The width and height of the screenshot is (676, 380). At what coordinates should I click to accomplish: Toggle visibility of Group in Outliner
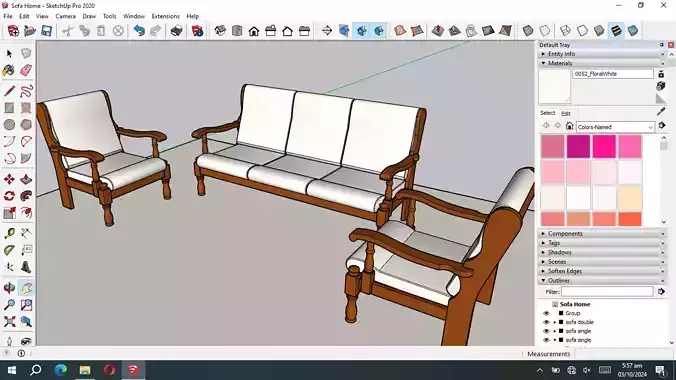pyautogui.click(x=546, y=314)
